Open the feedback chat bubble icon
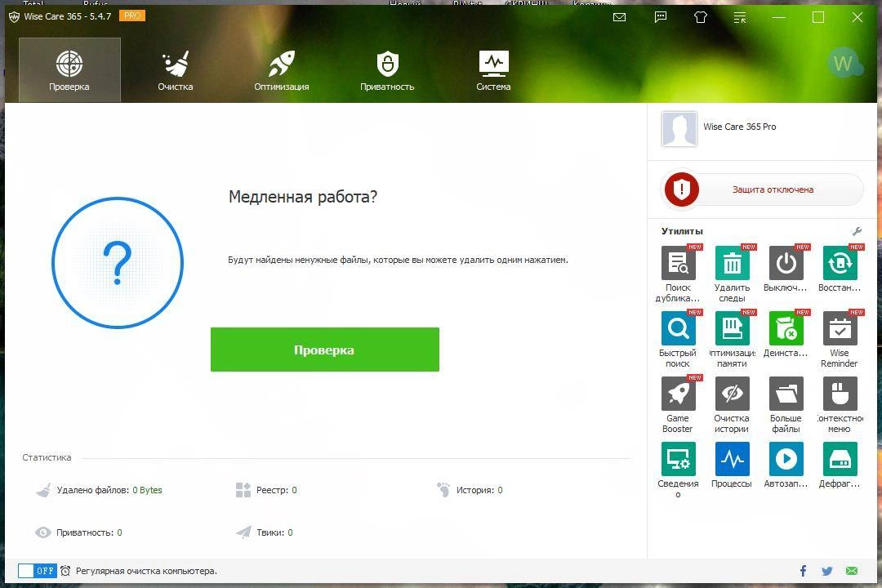The image size is (882, 588). coord(661,17)
